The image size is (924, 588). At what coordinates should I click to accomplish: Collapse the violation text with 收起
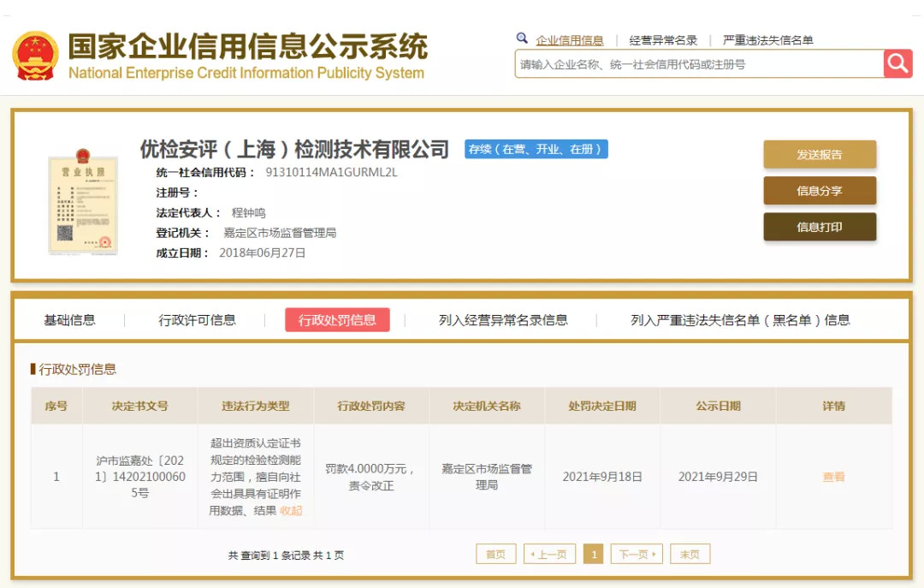[291, 511]
